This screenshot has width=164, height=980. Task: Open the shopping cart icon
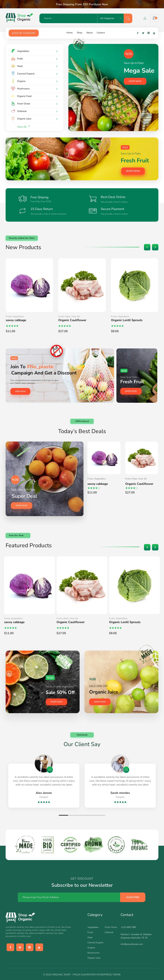(x=154, y=18)
